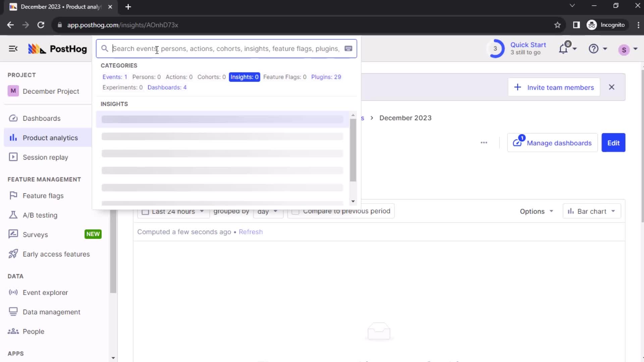This screenshot has width=644, height=362.
Task: Select the Dashboards: 4 category
Action: coord(167,87)
